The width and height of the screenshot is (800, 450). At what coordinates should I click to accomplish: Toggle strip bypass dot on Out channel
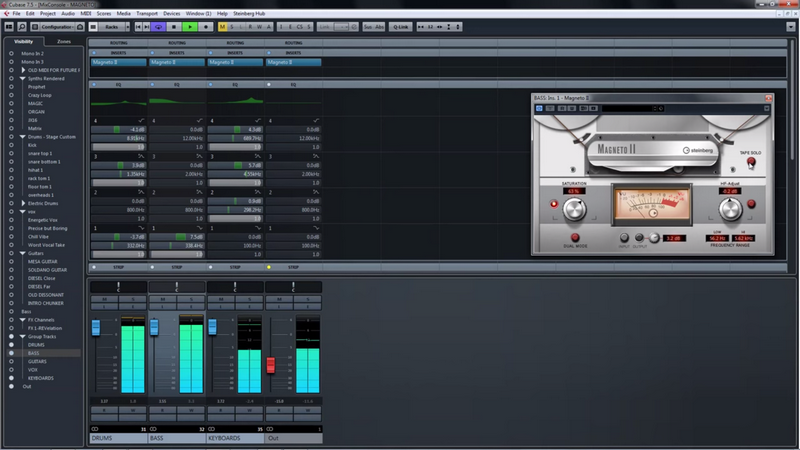tap(269, 267)
